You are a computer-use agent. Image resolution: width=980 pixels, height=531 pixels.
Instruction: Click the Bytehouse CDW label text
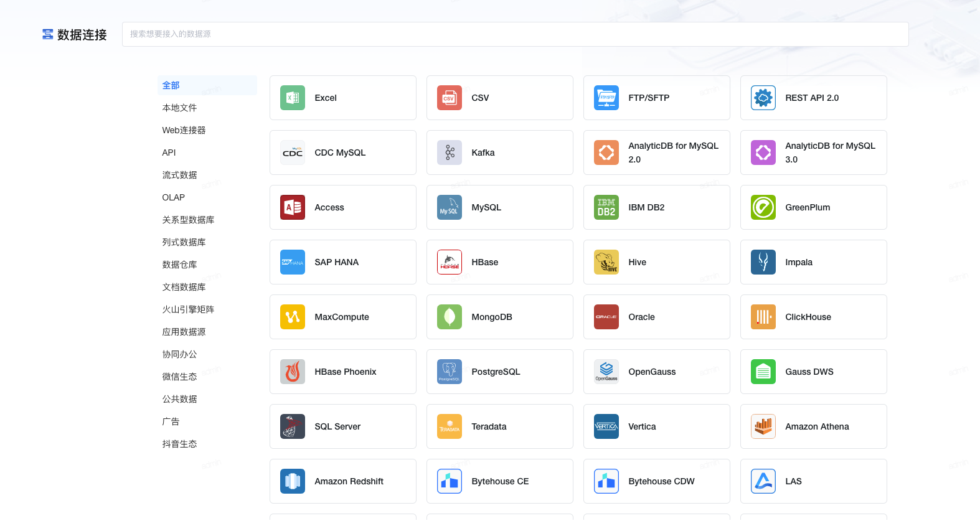(x=661, y=481)
